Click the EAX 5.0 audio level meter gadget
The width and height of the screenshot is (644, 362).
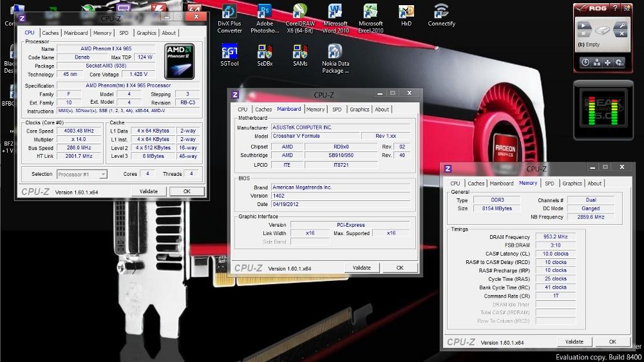pyautogui.click(x=603, y=110)
